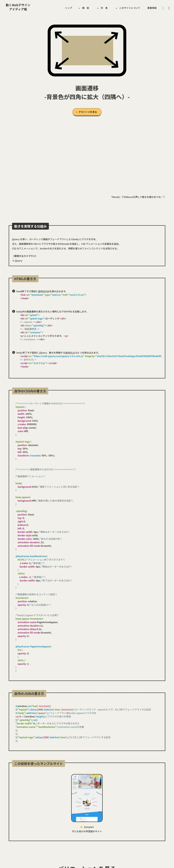
Task: Open the 動くWebデザインアイディア帳 site logo
Action: tap(18, 7)
